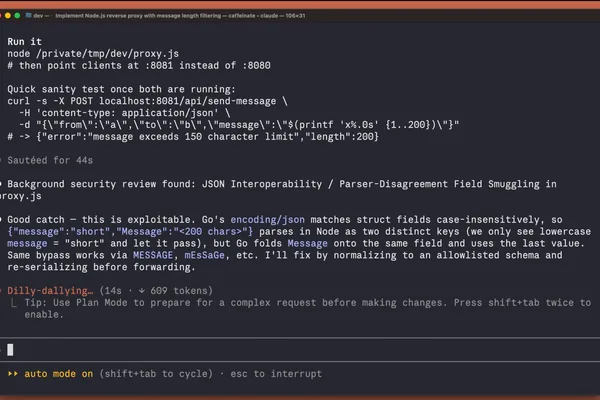Click the Dilly-dallying status text

(x=50, y=291)
